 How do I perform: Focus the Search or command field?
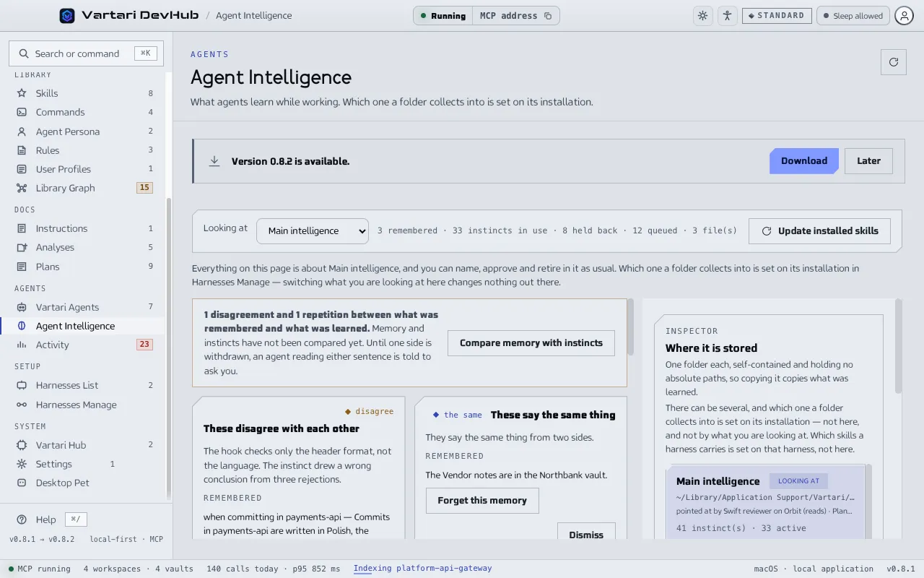(86, 53)
